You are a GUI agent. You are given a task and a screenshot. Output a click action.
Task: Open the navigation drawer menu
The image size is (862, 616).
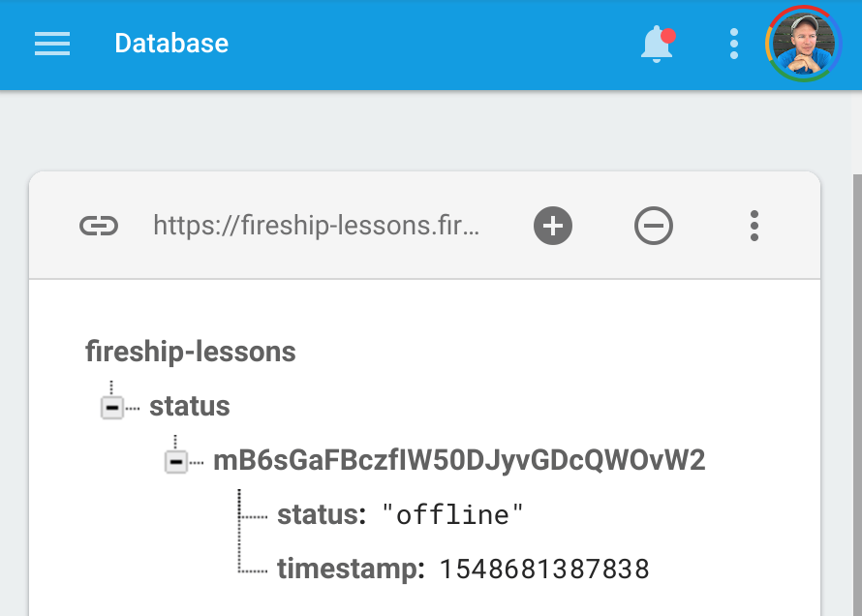point(51,44)
